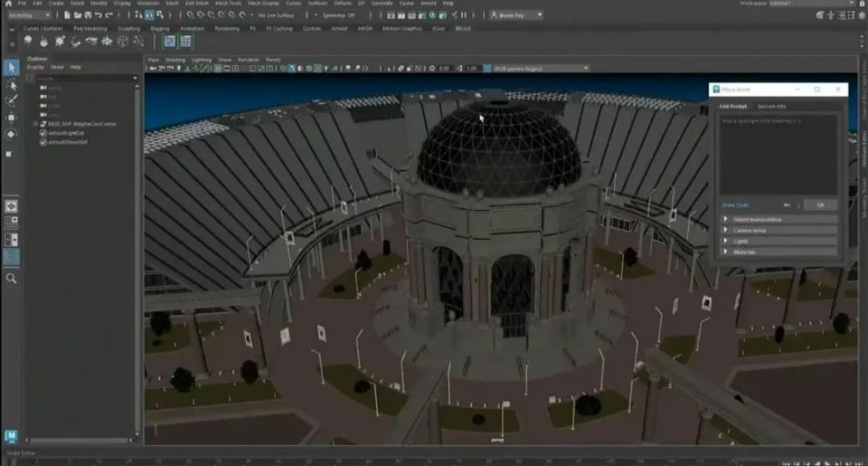
Task: Open the viewport Lighting menu
Action: (199, 60)
